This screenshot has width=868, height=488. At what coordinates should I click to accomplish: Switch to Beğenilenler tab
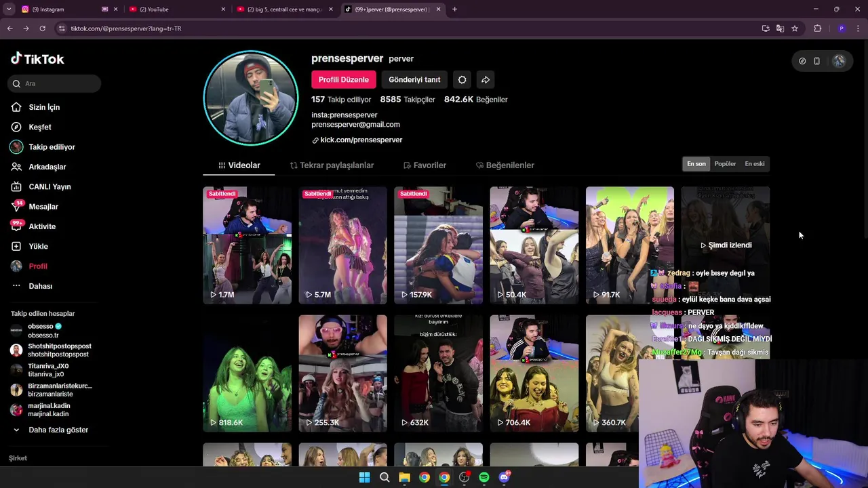(x=505, y=165)
